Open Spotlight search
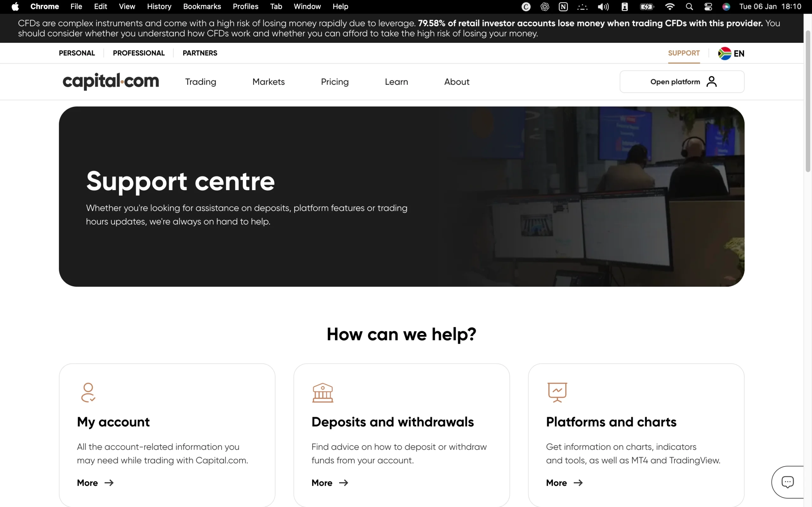This screenshot has height=507, width=812. point(689,6)
